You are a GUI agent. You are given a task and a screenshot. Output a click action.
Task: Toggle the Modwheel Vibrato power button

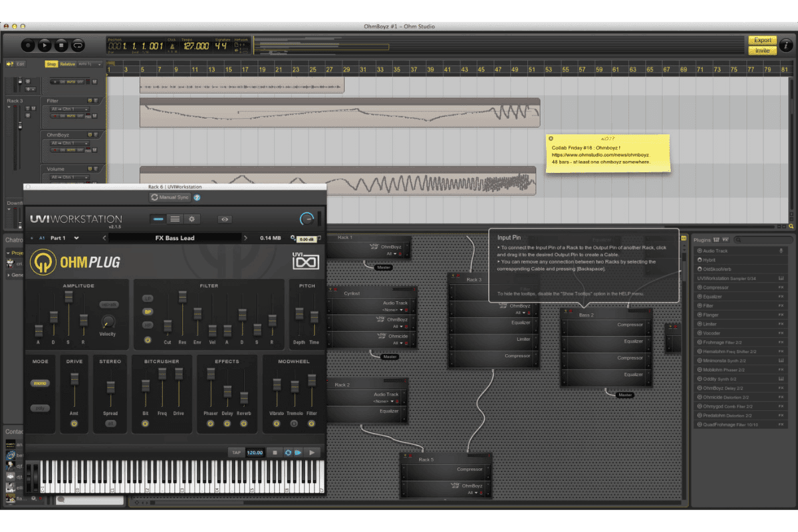[x=277, y=423]
